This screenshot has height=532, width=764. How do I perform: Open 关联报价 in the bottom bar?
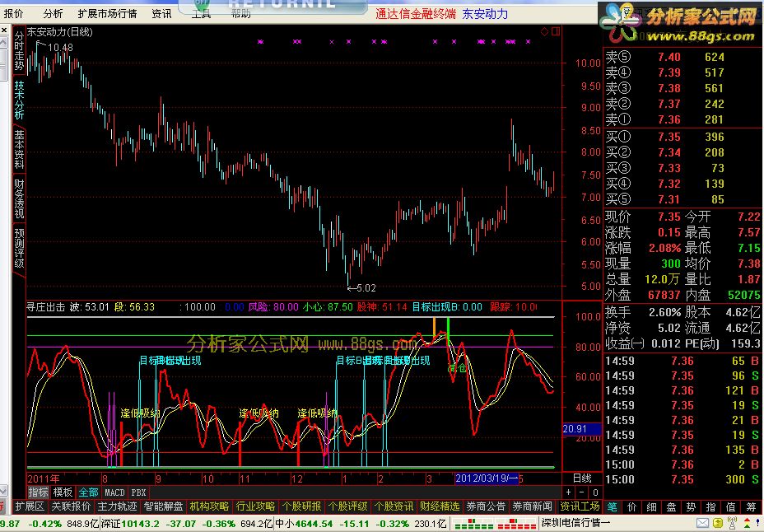(71, 506)
